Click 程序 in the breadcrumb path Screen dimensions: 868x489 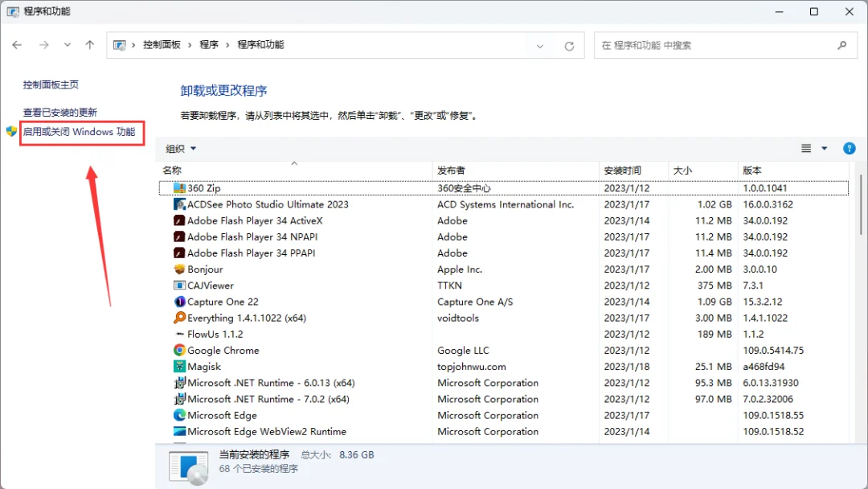point(209,45)
